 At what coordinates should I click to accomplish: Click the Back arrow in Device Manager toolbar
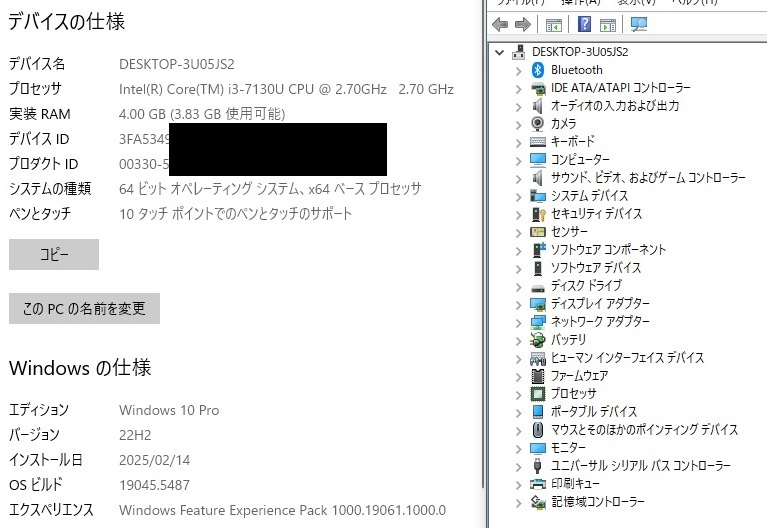(500, 24)
